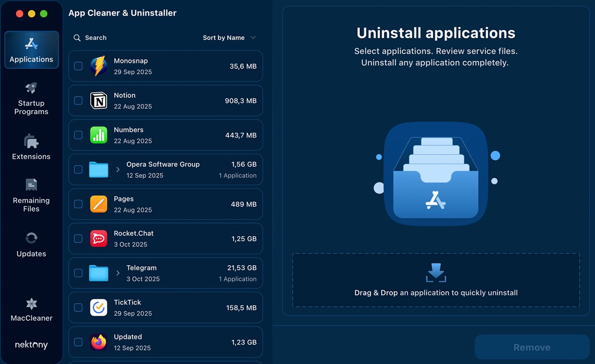Open the Sort by Name dropdown
This screenshot has width=595, height=364.
tap(229, 38)
